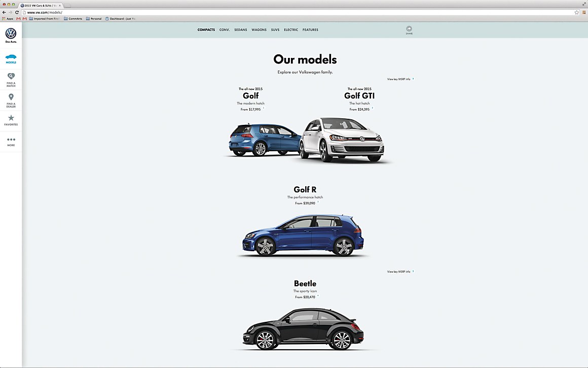Select the Sedans category in navigation
This screenshot has width=588, height=368.
(241, 29)
